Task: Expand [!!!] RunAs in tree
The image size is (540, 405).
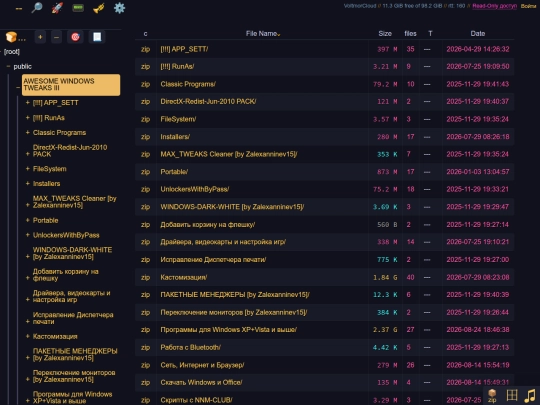Action: click(x=28, y=117)
